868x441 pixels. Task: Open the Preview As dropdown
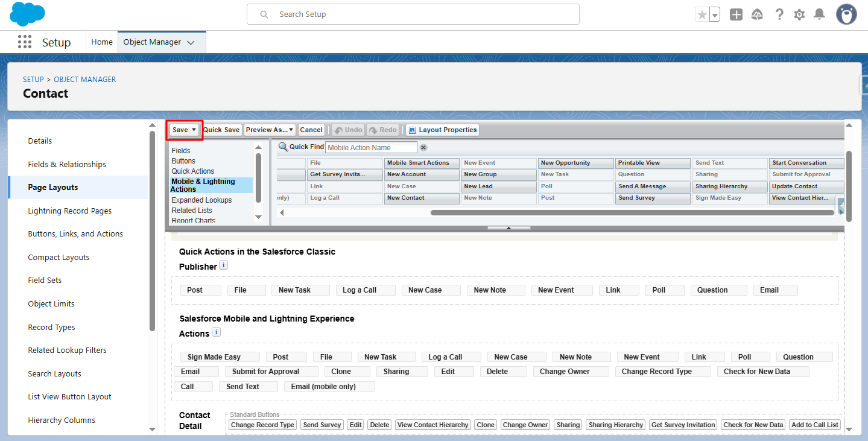click(x=270, y=130)
